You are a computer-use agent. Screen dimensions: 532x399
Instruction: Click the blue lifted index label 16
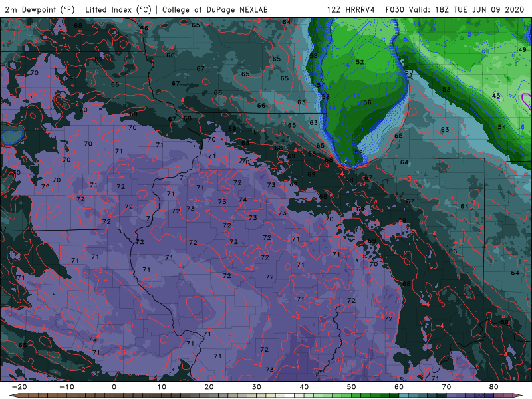click(x=346, y=65)
